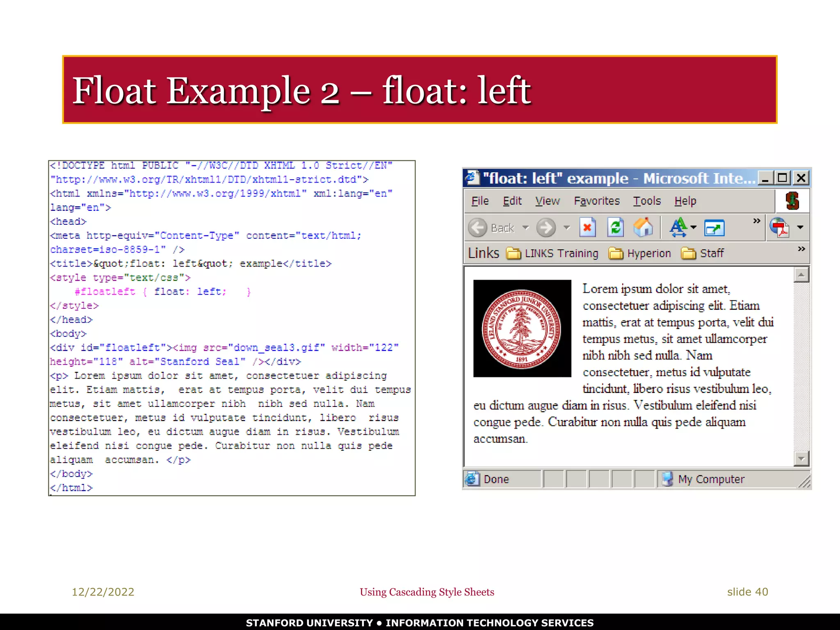The image size is (840, 630).
Task: Click the Adobe PDF converter icon
Action: pos(779,227)
